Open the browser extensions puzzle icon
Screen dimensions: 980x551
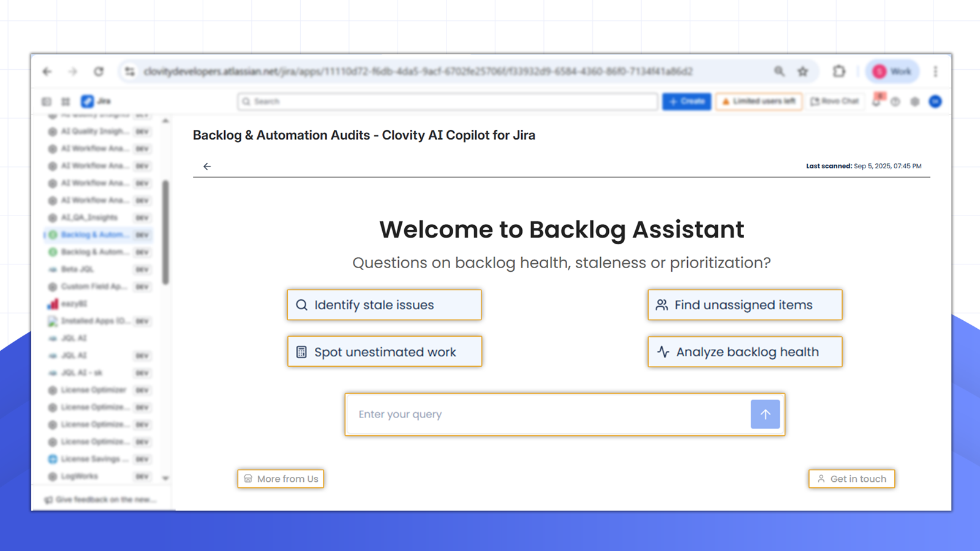coord(839,72)
